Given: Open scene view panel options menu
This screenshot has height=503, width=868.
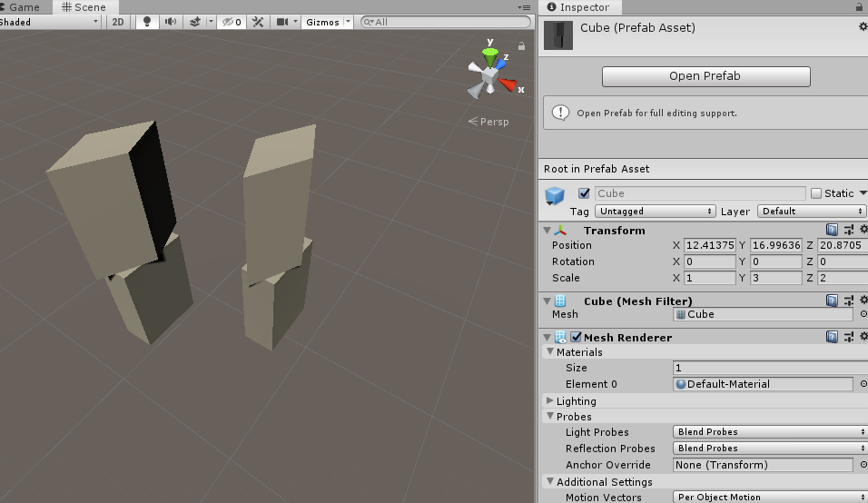Looking at the screenshot, I should (x=524, y=7).
